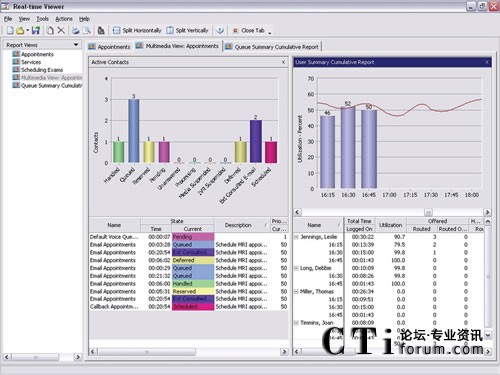Click the Save icon in toolbar
The width and height of the screenshot is (500, 375).
click(x=36, y=31)
